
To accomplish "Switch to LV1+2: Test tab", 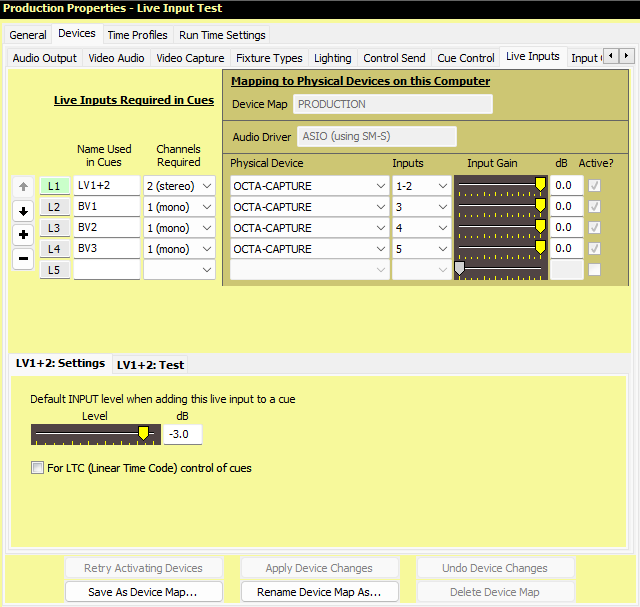I will 150,365.
